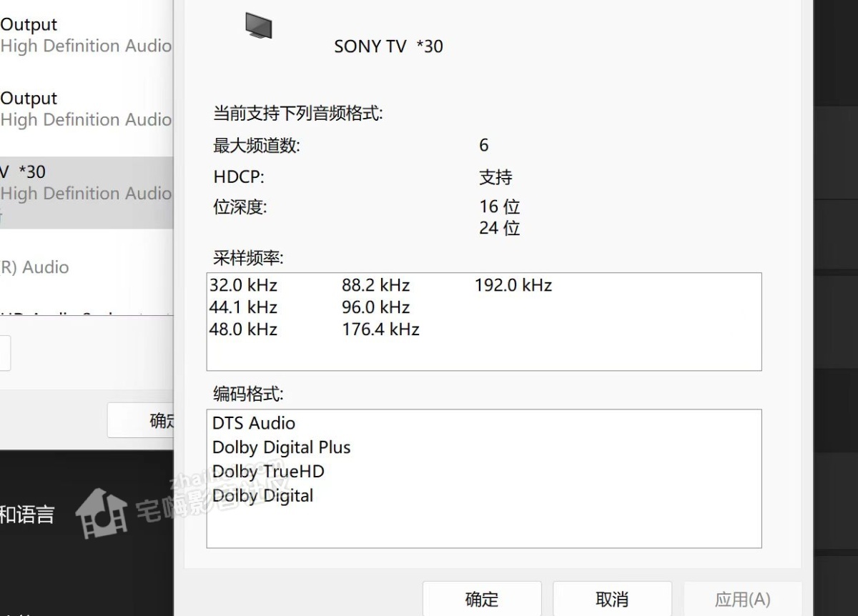Viewport: 858px width, 616px height.
Task: Select the highlighted *30 device row in the back window
Action: click(x=87, y=193)
